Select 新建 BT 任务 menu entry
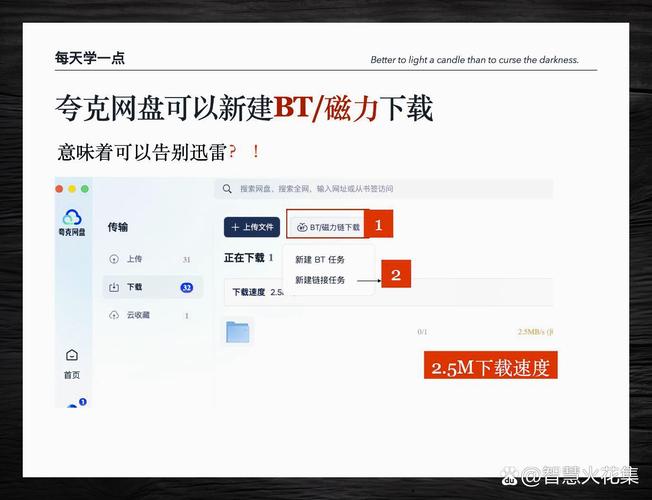 pyautogui.click(x=320, y=260)
